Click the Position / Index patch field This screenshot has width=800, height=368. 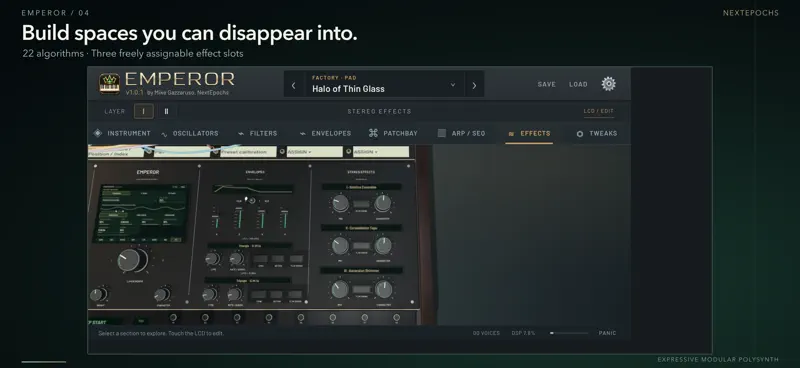(x=116, y=152)
